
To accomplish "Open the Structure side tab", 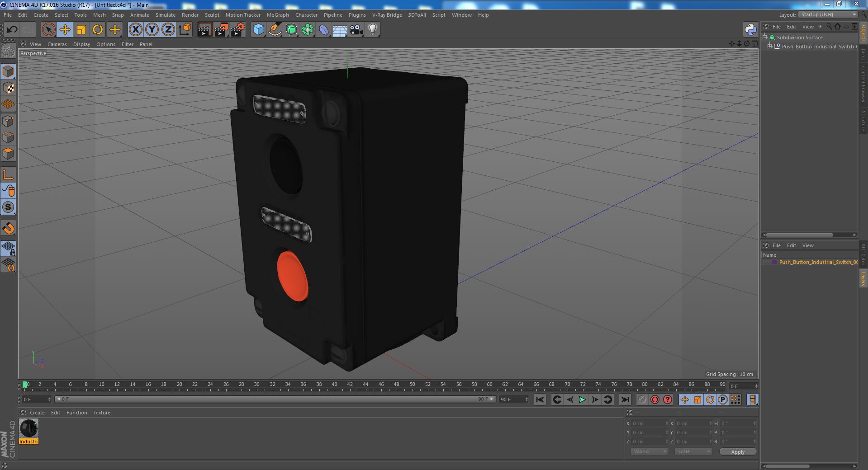I will coord(863,121).
